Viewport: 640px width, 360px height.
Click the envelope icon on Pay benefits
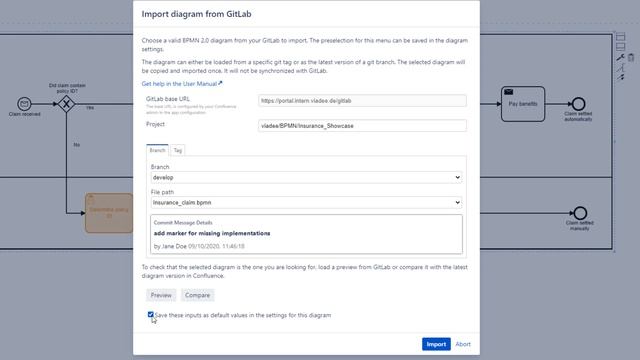(x=509, y=92)
